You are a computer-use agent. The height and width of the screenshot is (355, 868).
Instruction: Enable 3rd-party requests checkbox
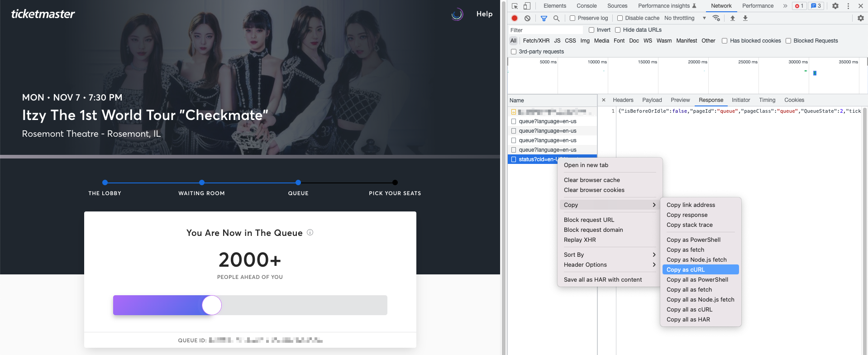tap(514, 52)
